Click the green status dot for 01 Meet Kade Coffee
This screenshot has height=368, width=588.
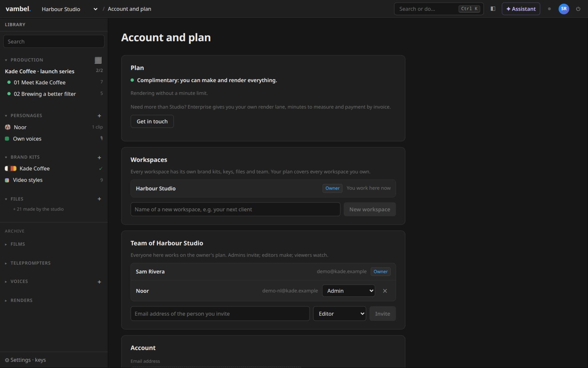click(x=9, y=82)
